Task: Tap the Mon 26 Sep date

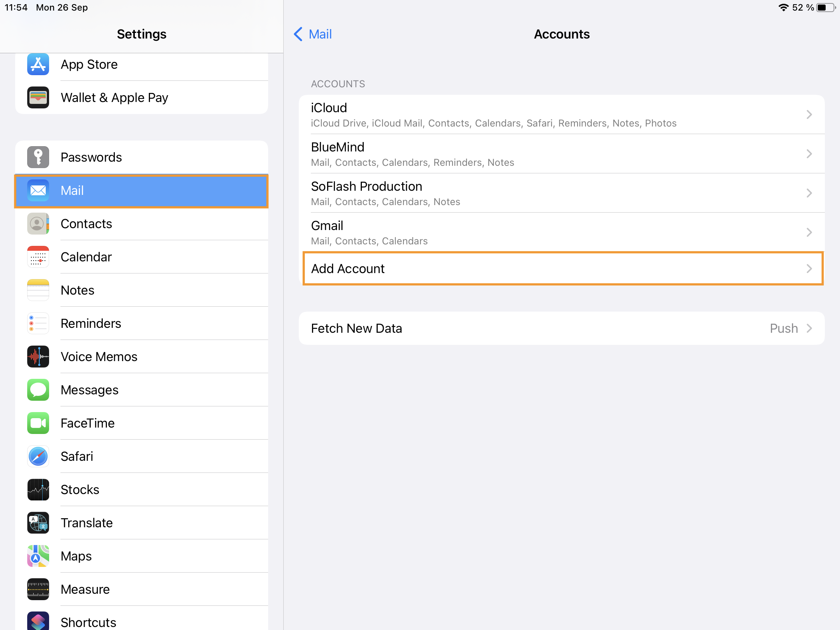Action: coord(62,8)
